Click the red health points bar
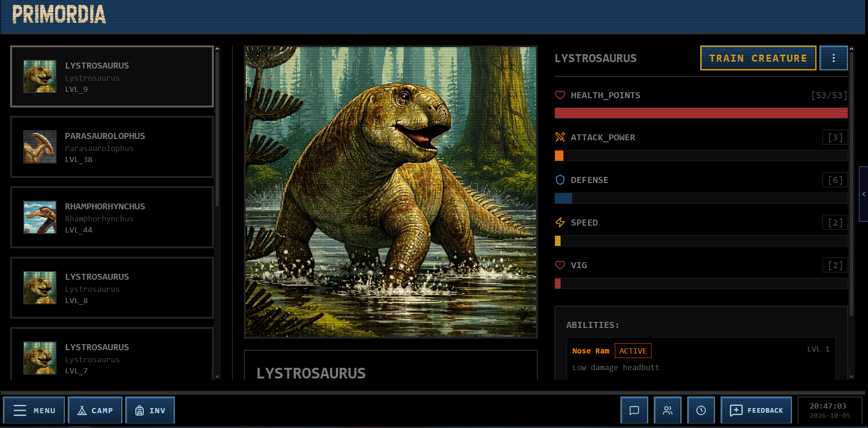The width and height of the screenshot is (868, 428). (x=701, y=113)
